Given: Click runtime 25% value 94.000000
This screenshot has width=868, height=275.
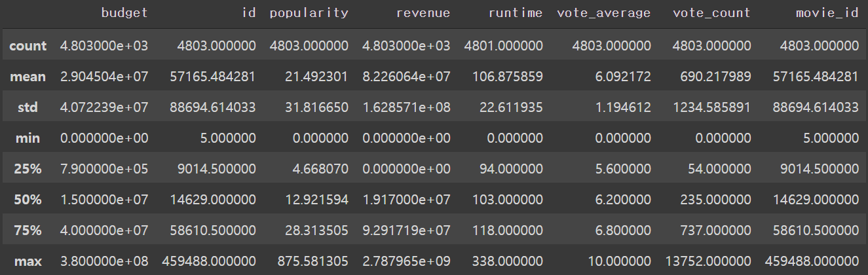Looking at the screenshot, I should [x=512, y=169].
